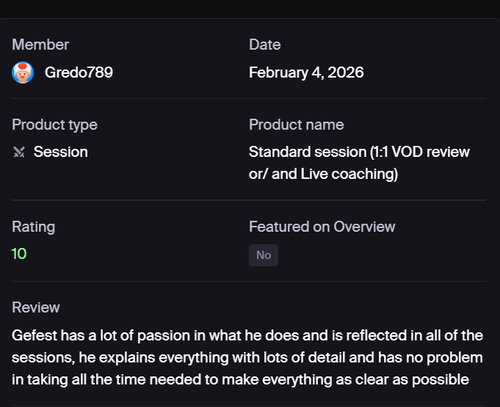Click the text line 'or/ and Live coaching)'
The width and height of the screenshot is (500, 407).
coord(323,174)
